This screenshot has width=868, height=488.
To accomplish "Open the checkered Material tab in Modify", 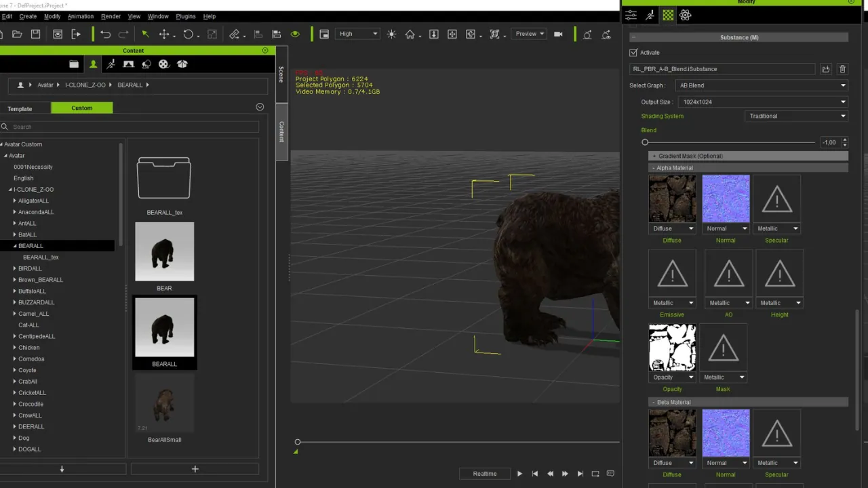I will point(668,15).
